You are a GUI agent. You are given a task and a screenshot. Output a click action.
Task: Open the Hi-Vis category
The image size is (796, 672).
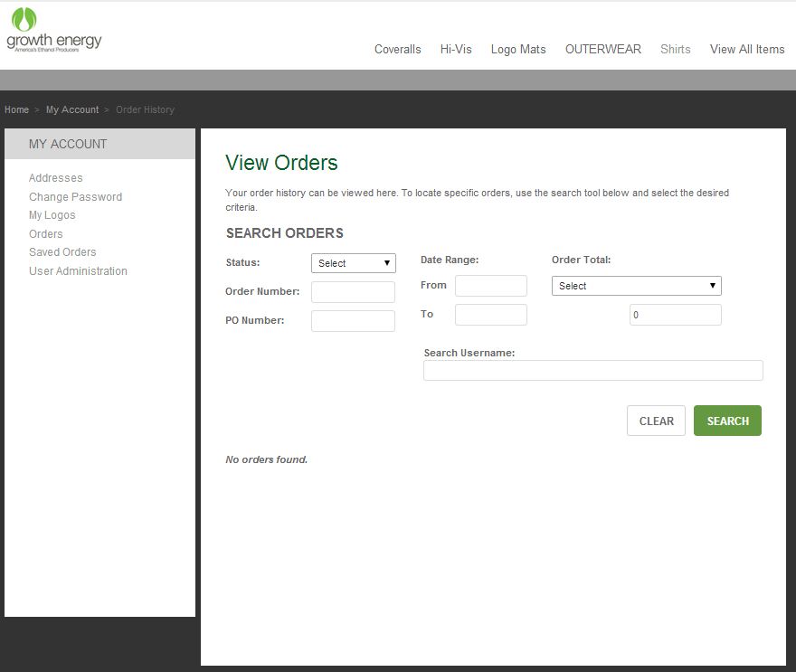point(456,50)
